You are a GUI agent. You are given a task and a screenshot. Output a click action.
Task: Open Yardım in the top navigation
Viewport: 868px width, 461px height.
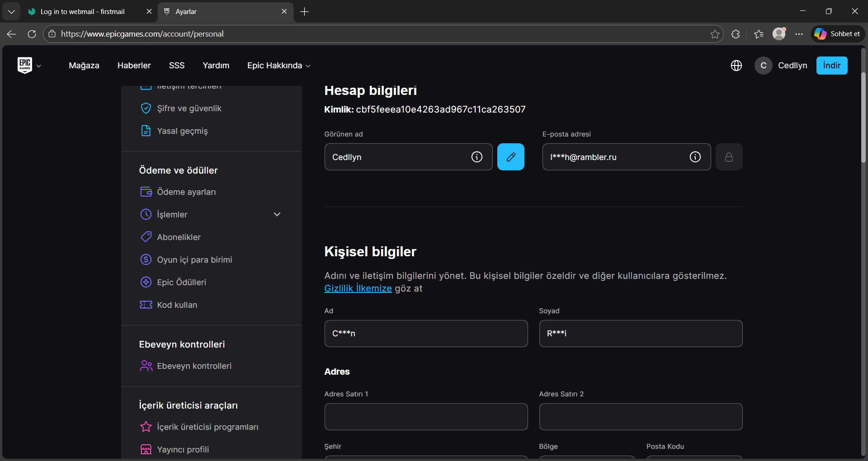216,66
